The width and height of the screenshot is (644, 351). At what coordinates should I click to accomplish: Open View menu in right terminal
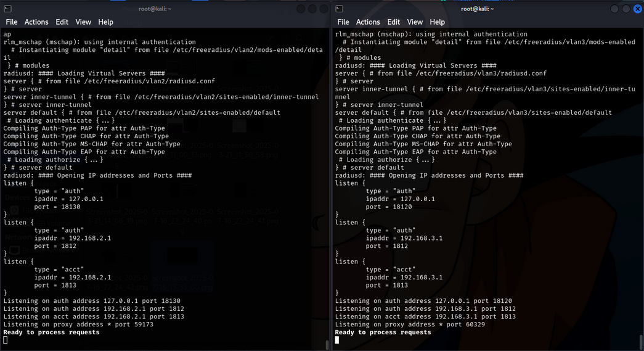coord(415,22)
